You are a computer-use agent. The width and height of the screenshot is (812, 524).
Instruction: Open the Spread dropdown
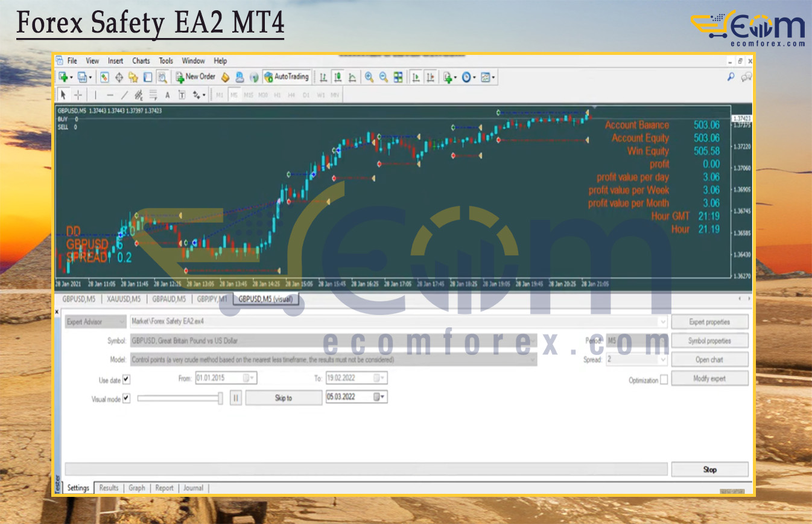pyautogui.click(x=662, y=360)
